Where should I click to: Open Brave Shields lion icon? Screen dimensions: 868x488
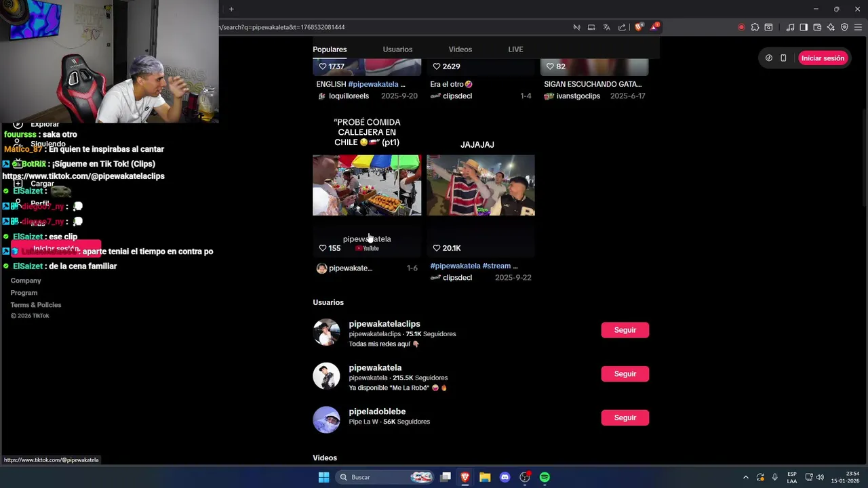click(639, 27)
